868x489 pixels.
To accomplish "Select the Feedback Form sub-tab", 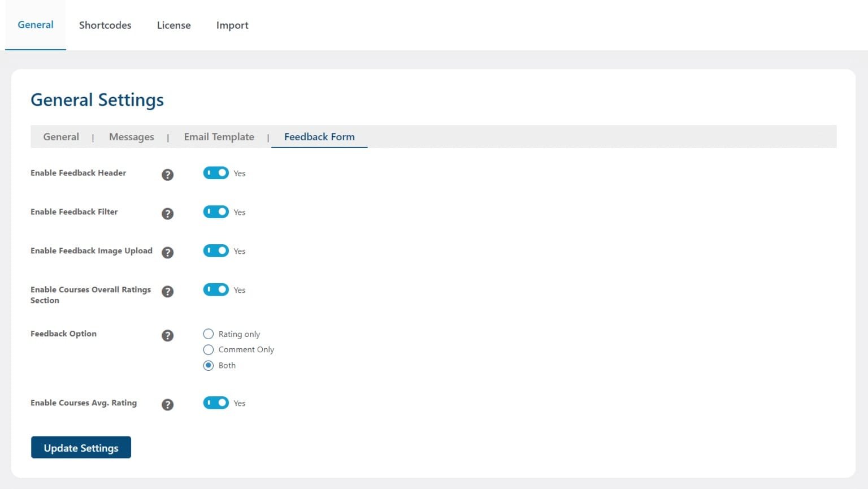I will (x=319, y=137).
